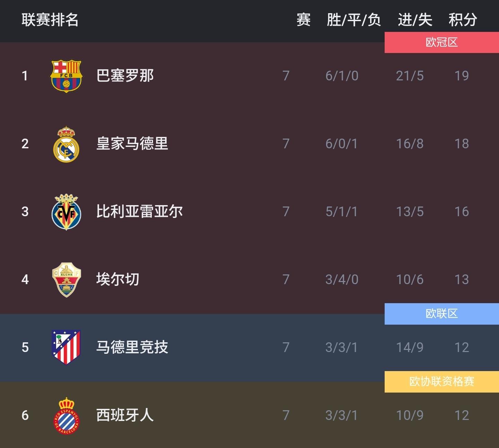Click the Elche club crest
Image resolution: width=499 pixels, height=448 pixels.
point(66,280)
